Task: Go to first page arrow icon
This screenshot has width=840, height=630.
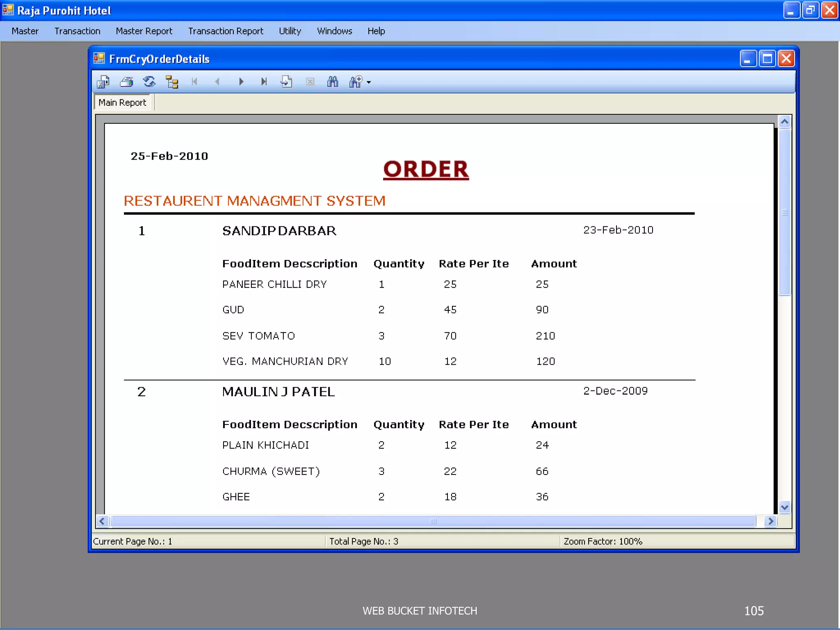Action: click(195, 82)
